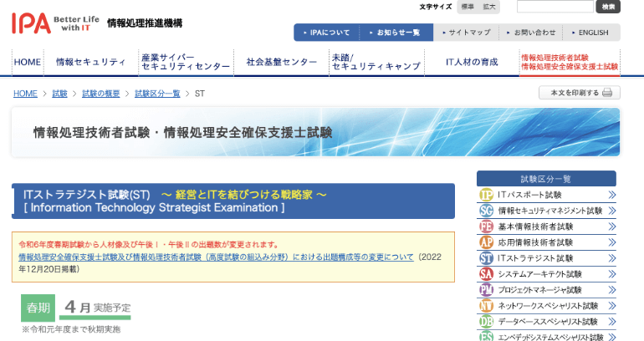Image resolution: width=644 pixels, height=341 pixels.
Task: Switch to ENGLISH site
Action: click(x=590, y=33)
